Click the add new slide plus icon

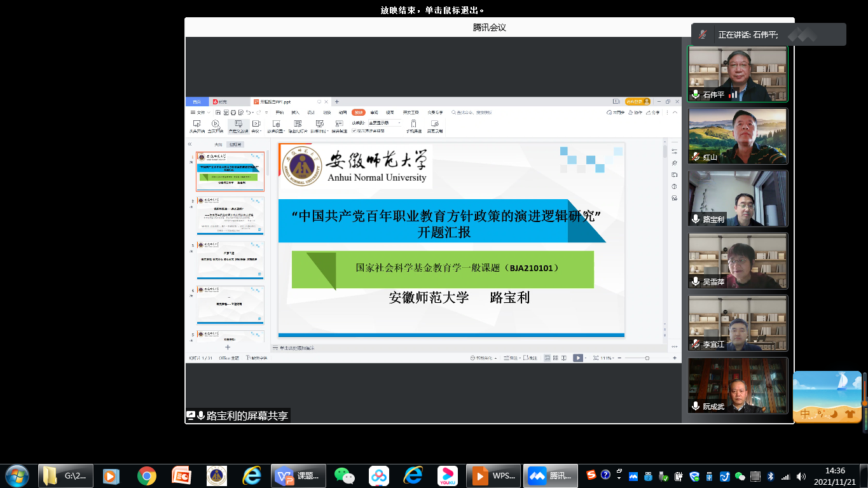pyautogui.click(x=228, y=347)
